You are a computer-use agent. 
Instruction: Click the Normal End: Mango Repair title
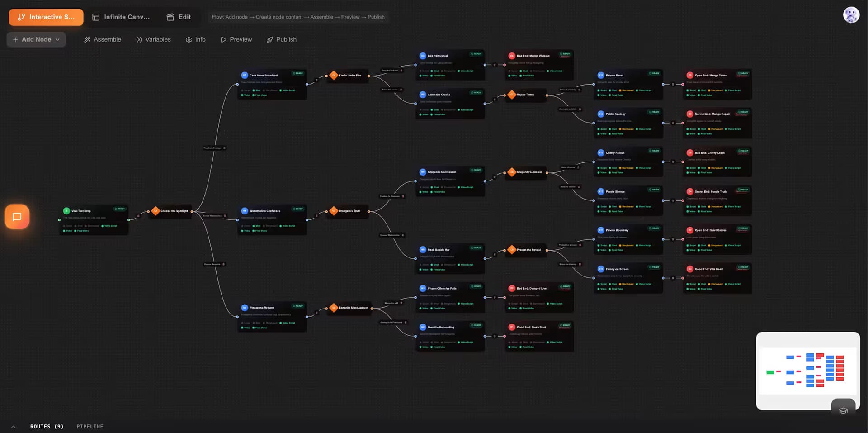pos(712,114)
